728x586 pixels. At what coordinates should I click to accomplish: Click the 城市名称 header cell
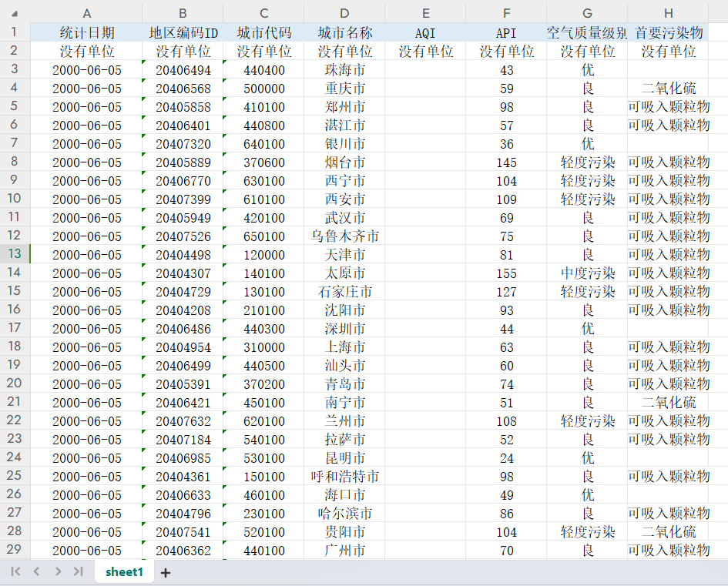pyautogui.click(x=344, y=32)
